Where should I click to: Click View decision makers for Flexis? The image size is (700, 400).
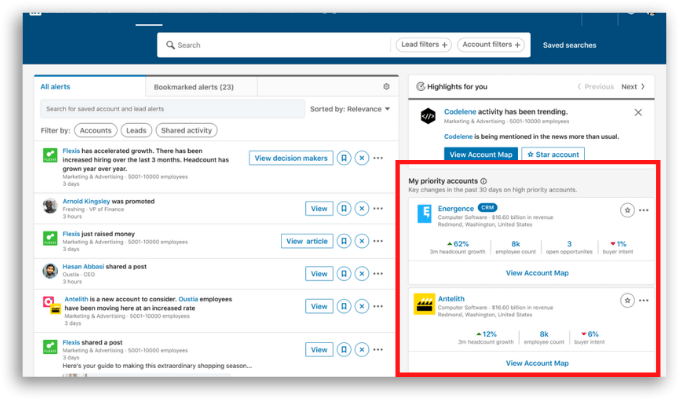(291, 158)
